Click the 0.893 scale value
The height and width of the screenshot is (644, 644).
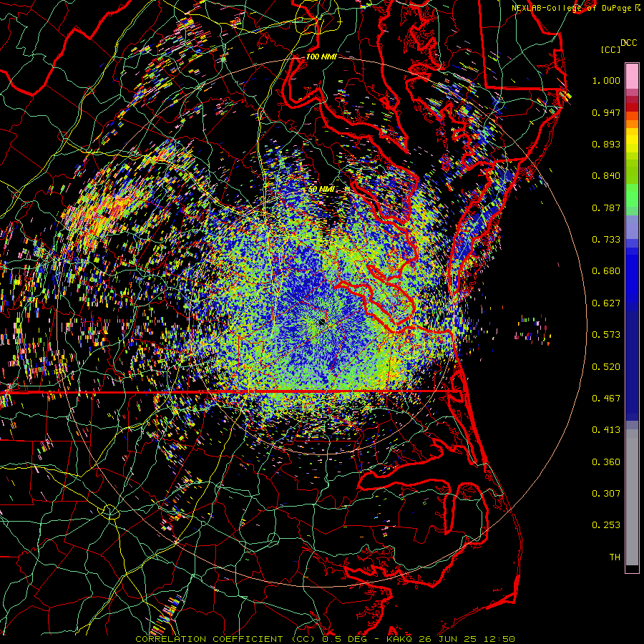click(x=606, y=144)
